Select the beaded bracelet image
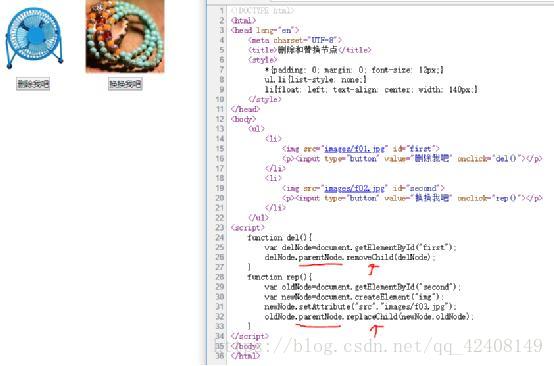 click(125, 36)
